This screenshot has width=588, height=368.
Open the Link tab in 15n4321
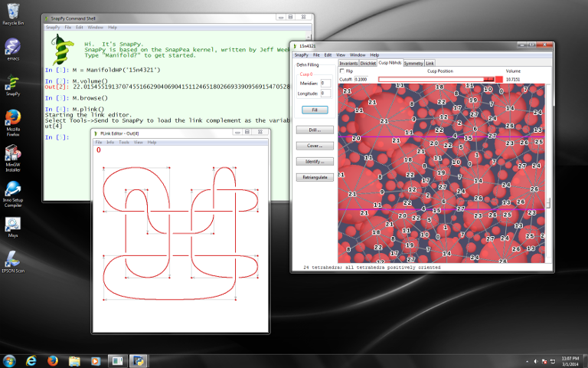[430, 63]
